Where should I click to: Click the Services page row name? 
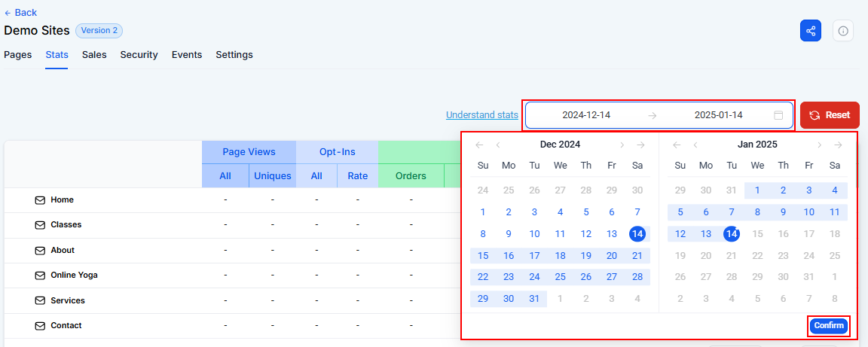coord(68,300)
